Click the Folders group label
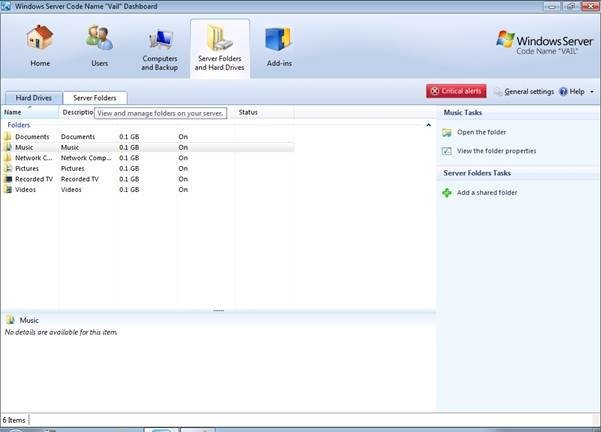Screen dimensions: 601x432 coord(19,125)
